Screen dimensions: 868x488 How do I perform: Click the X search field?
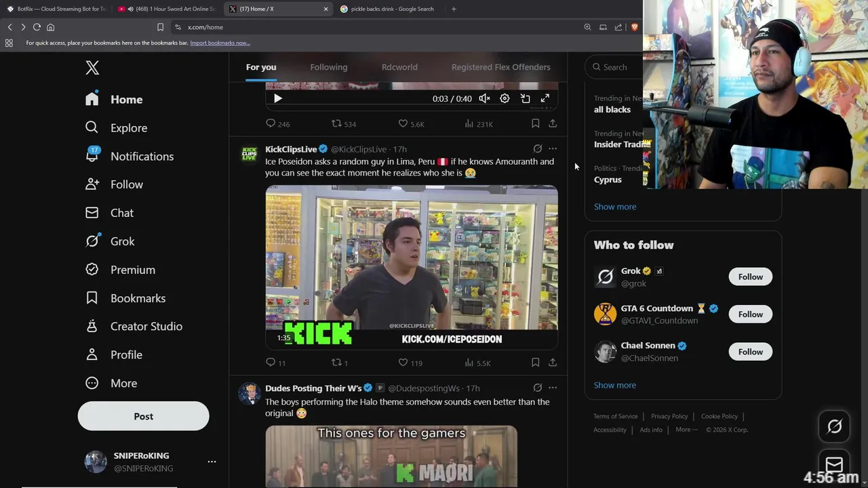click(614, 67)
